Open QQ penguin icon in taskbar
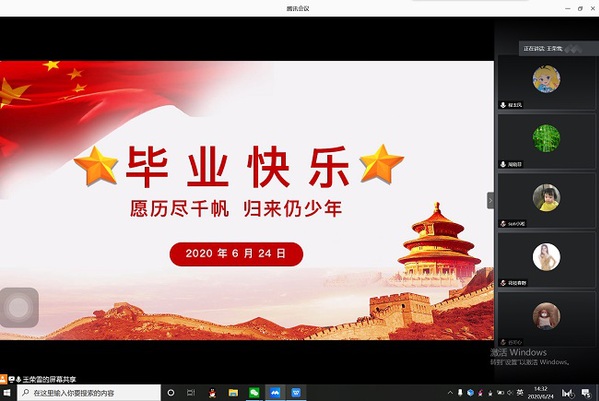 [x=212, y=393]
